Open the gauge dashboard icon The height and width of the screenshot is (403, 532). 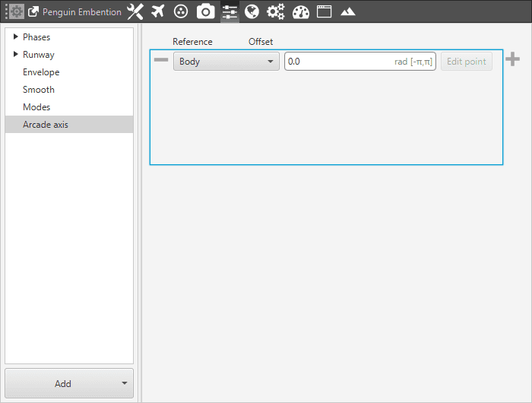(301, 12)
